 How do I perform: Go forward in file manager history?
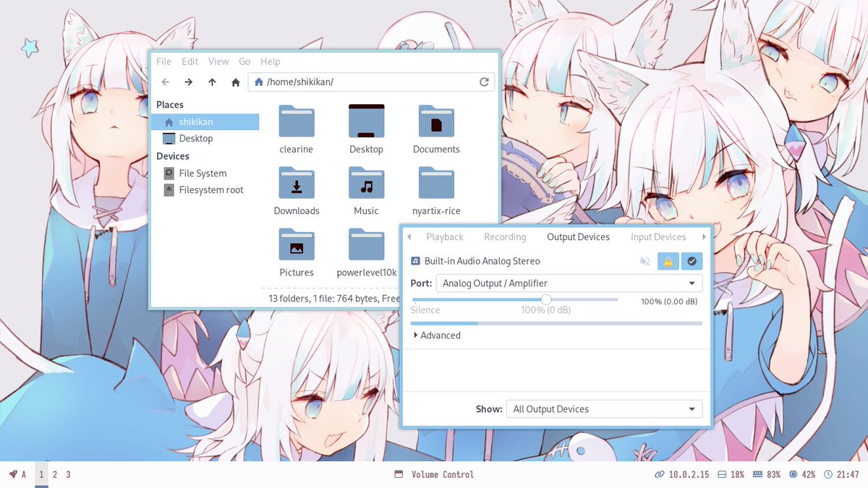click(189, 82)
